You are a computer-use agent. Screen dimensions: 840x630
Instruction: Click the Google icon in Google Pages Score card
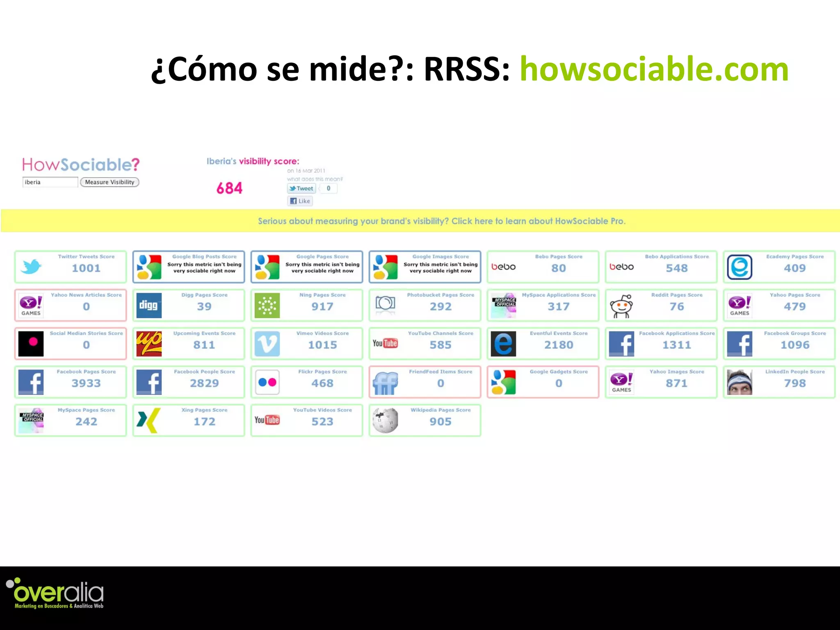(267, 267)
